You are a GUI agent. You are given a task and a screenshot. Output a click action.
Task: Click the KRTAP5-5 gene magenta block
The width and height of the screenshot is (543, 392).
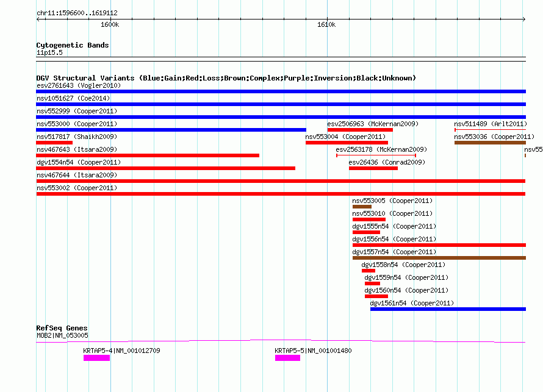[x=288, y=358]
